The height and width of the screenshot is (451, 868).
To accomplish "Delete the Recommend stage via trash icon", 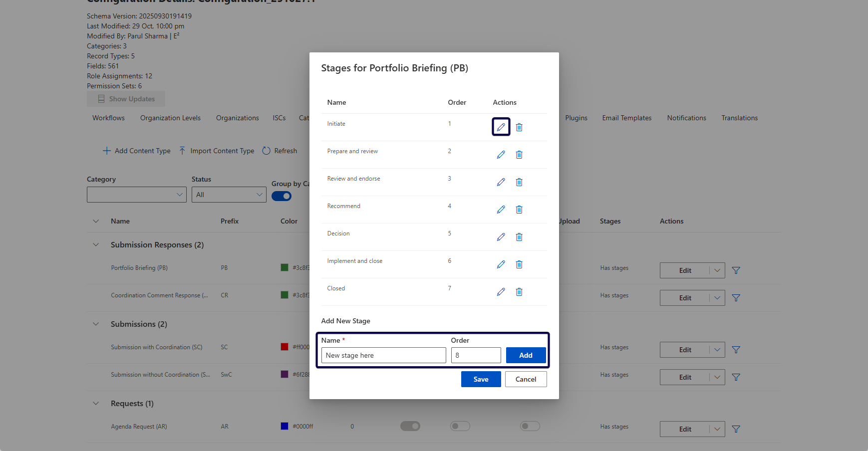I will pyautogui.click(x=519, y=210).
